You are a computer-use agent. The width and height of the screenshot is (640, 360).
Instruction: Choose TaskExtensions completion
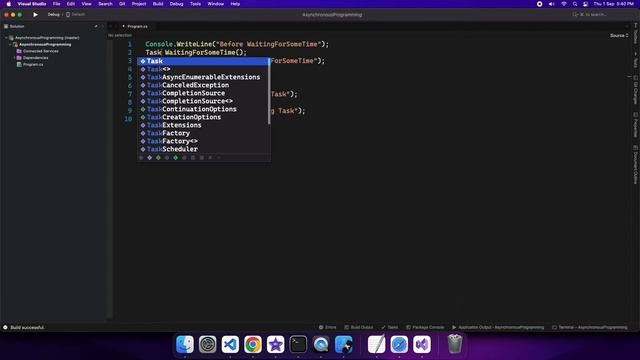click(203, 125)
